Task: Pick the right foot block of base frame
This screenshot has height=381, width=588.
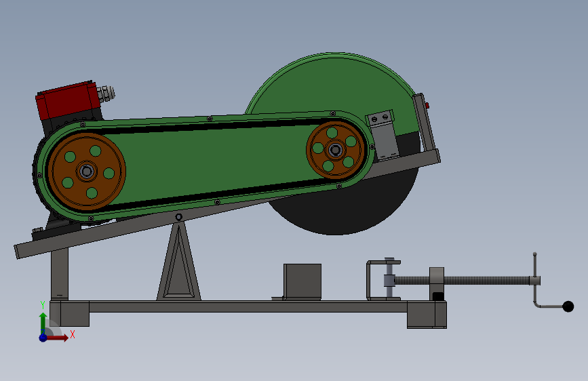Action: 427,315
